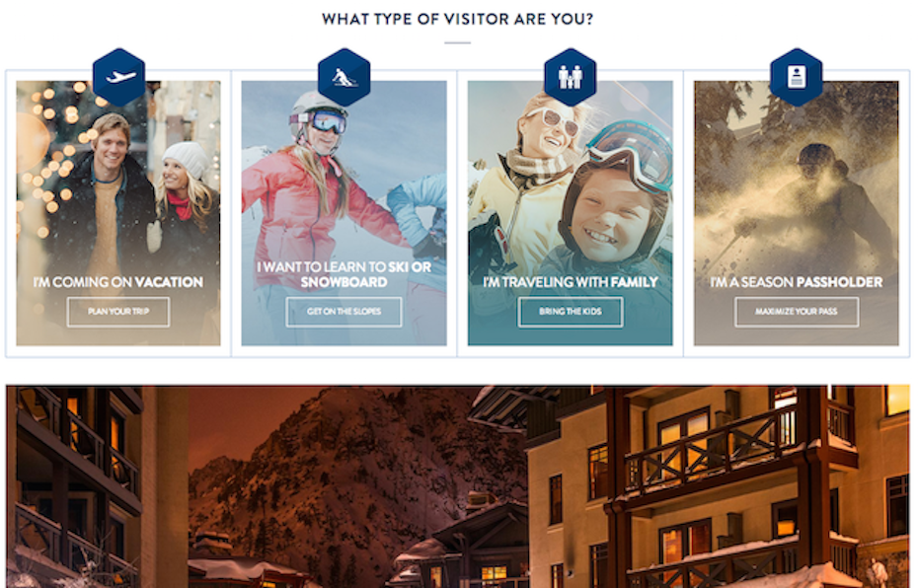Click the family hexagon icon
918x588 pixels.
571,77
